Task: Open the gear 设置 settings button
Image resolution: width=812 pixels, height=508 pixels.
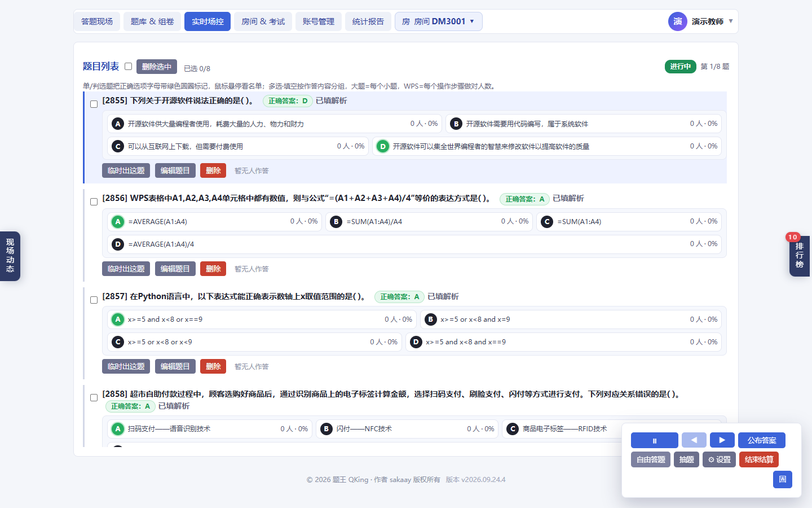Action: coord(720,459)
